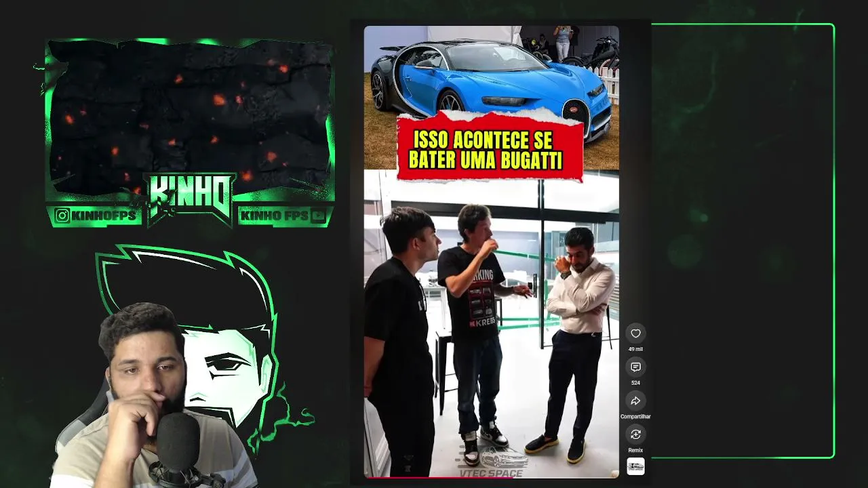Like the short with the heart icon
Screen dimensions: 868x488
[x=635, y=333]
